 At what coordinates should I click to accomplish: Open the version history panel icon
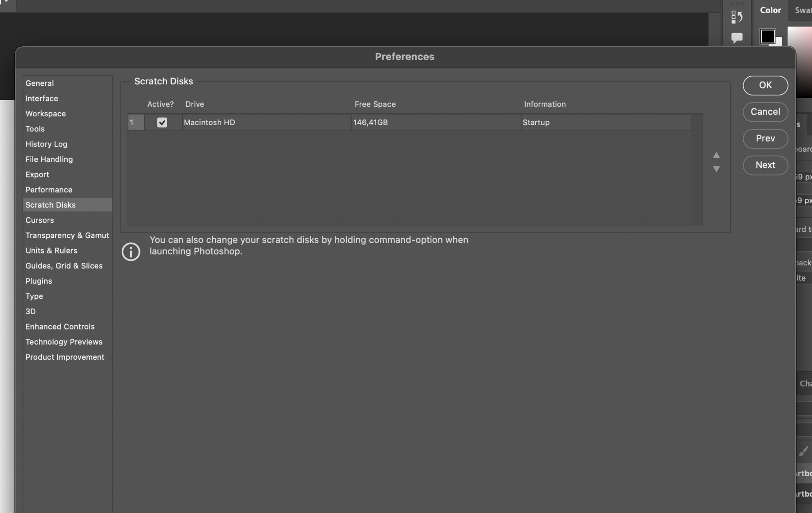pyautogui.click(x=737, y=16)
